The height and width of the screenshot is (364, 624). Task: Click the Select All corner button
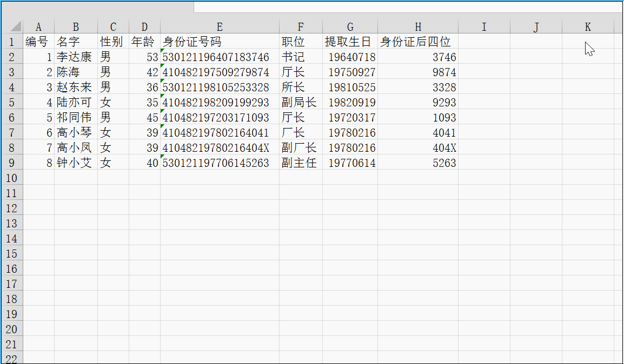click(x=16, y=26)
